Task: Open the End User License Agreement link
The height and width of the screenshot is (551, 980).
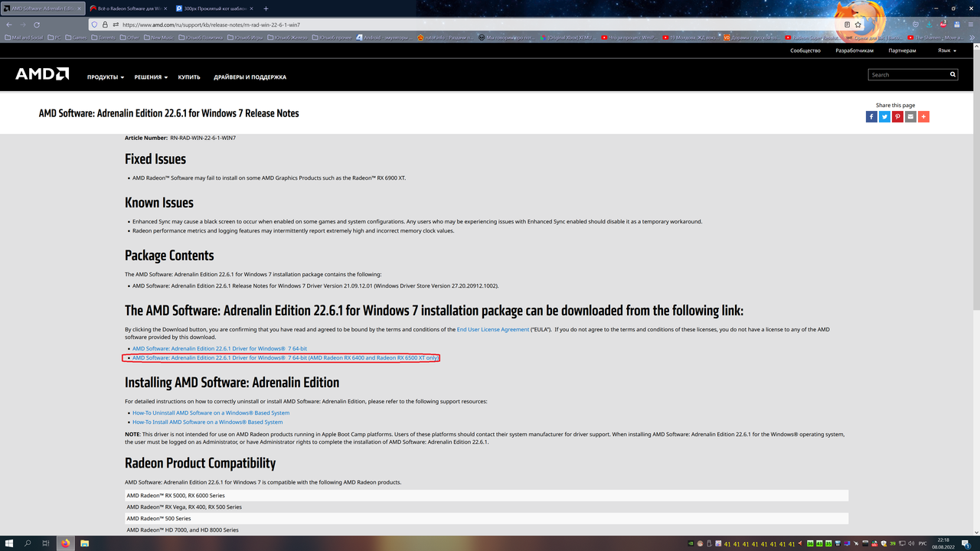Action: pos(493,329)
